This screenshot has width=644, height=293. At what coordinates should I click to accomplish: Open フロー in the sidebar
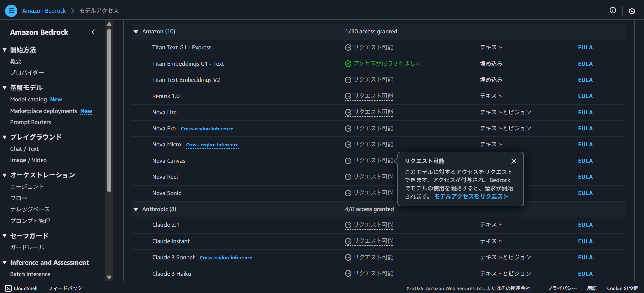[x=18, y=198]
